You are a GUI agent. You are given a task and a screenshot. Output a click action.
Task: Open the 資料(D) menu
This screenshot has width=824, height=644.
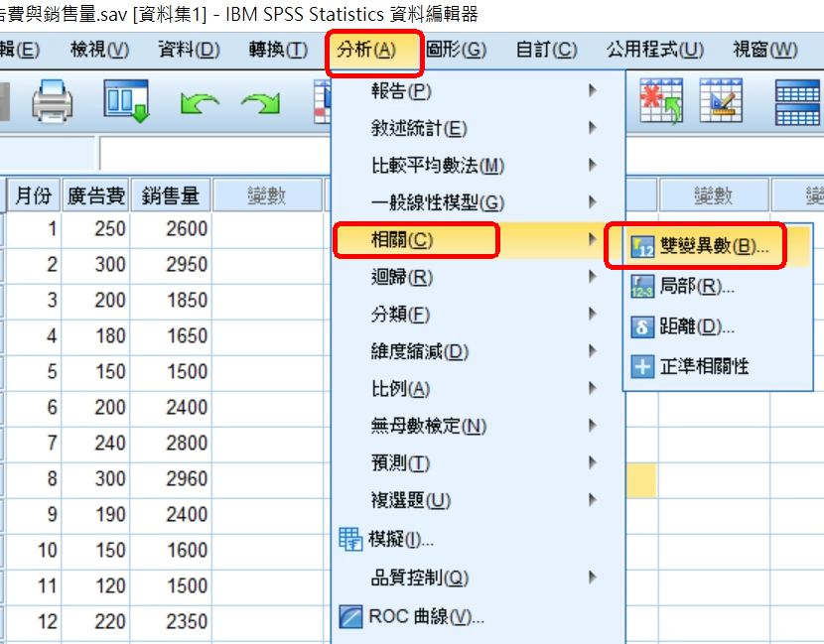[189, 50]
